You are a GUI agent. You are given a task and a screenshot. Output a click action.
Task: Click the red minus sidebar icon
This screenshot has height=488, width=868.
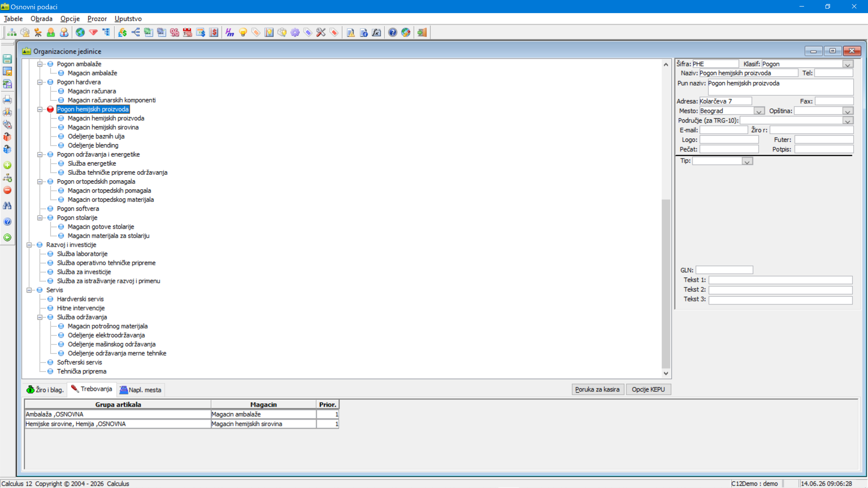pyautogui.click(x=7, y=190)
